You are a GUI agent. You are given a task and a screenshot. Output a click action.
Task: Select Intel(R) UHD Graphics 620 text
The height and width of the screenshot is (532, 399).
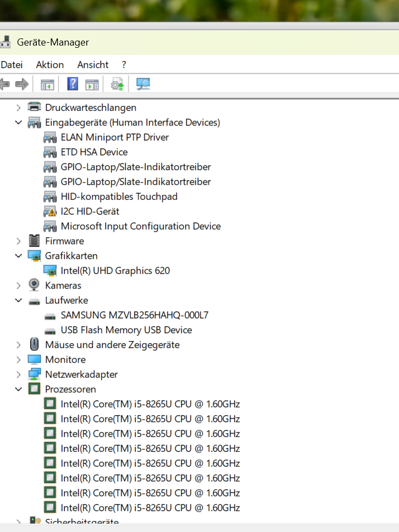coord(115,271)
